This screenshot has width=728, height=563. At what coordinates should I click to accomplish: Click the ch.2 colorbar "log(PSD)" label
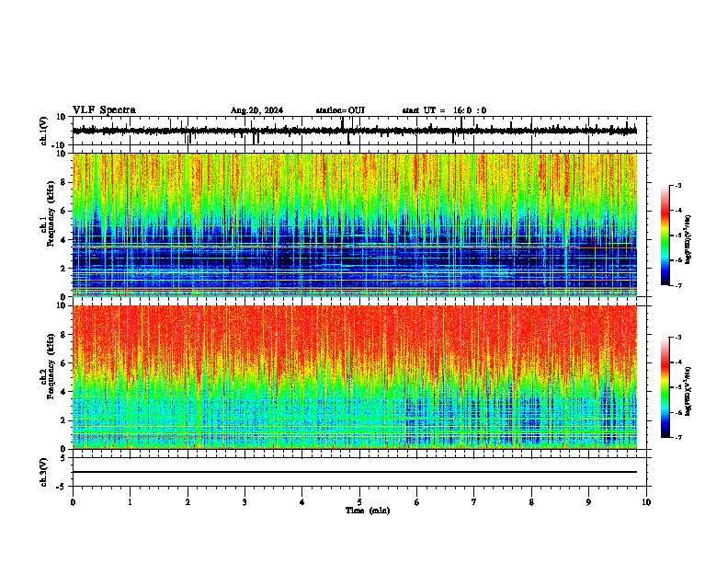pyautogui.click(x=688, y=391)
